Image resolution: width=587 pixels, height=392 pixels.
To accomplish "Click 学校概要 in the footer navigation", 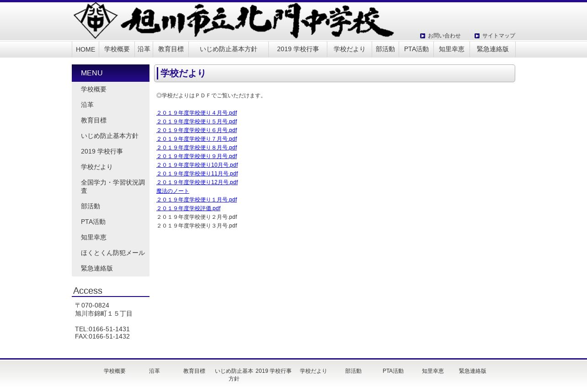I will pos(115,371).
